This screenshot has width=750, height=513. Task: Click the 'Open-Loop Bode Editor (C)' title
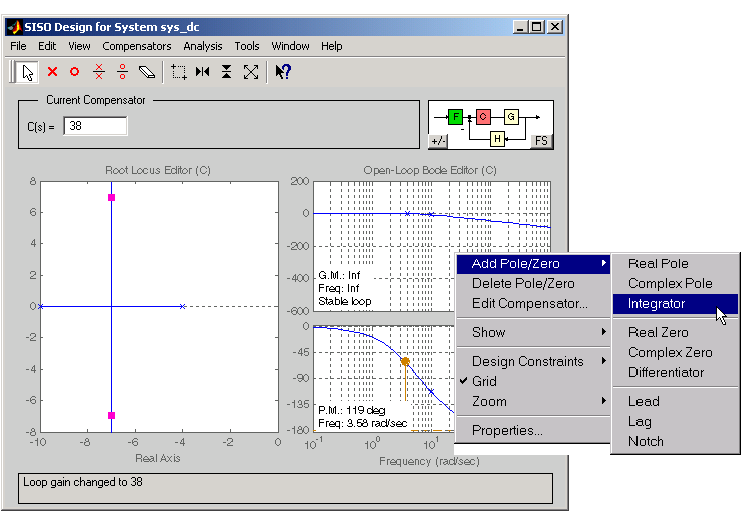430,170
